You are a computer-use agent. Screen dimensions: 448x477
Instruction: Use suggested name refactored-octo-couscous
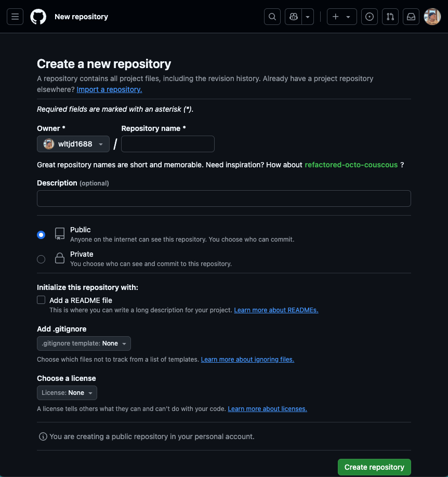351,165
